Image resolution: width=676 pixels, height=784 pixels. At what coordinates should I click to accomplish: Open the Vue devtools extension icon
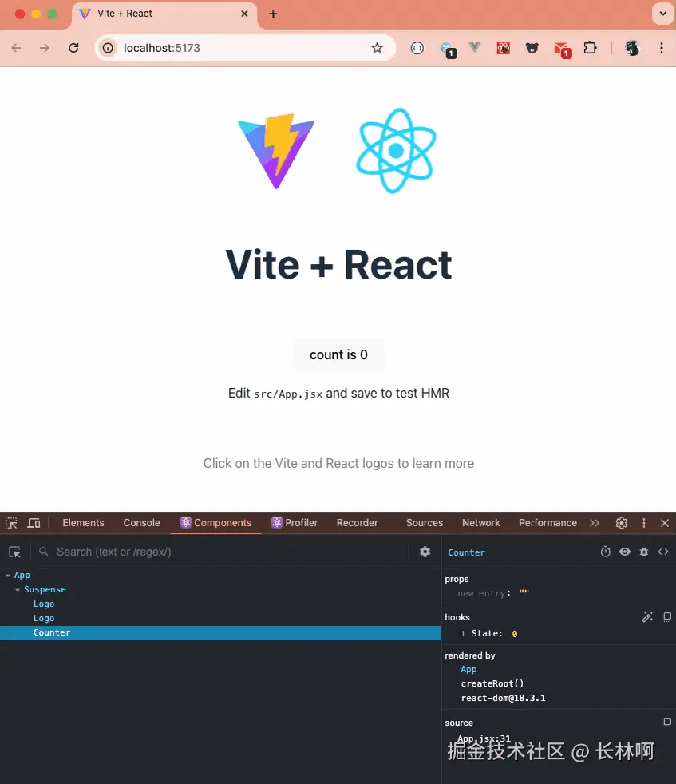pyautogui.click(x=475, y=48)
